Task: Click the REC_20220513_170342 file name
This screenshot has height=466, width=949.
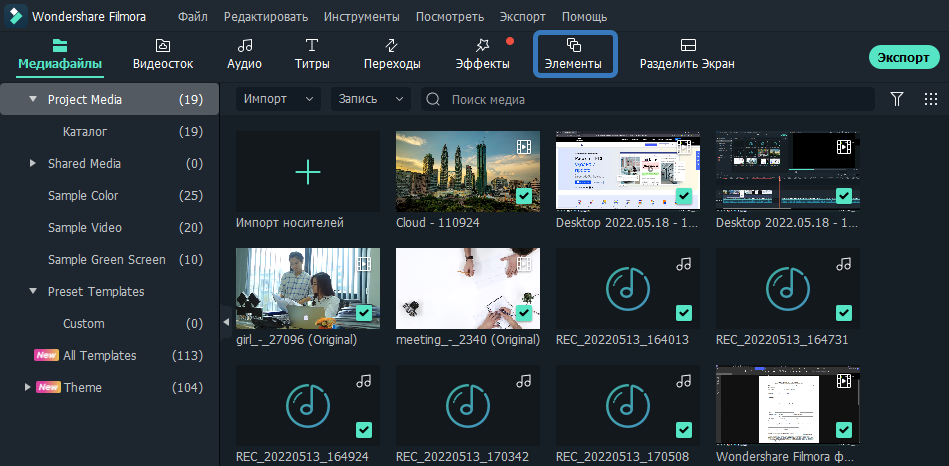Action: tap(462, 456)
